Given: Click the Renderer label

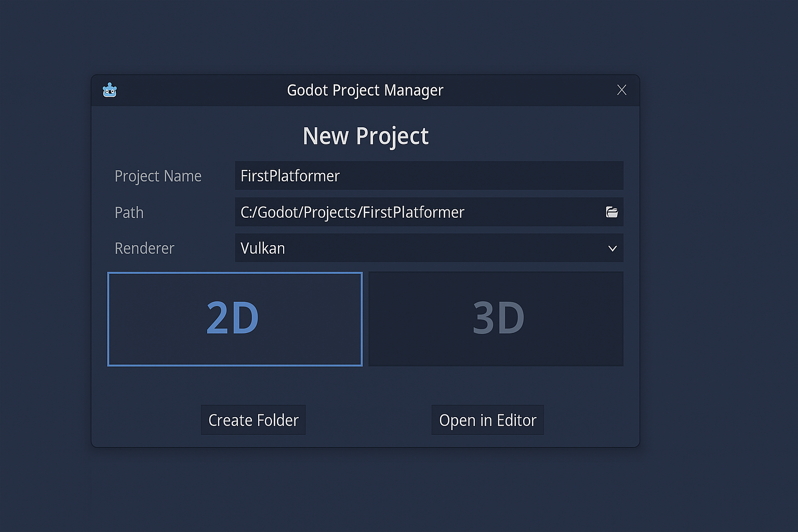Looking at the screenshot, I should (144, 248).
